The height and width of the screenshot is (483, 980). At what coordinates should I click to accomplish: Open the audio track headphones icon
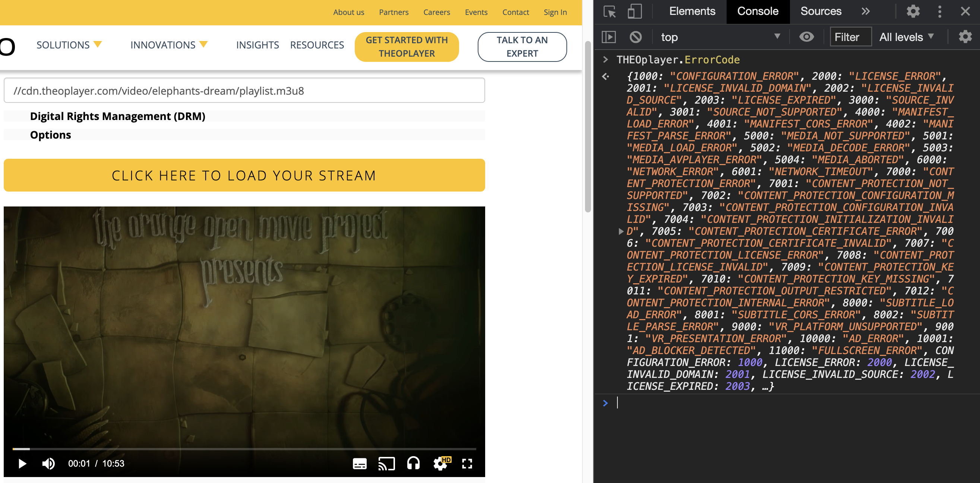coord(413,463)
